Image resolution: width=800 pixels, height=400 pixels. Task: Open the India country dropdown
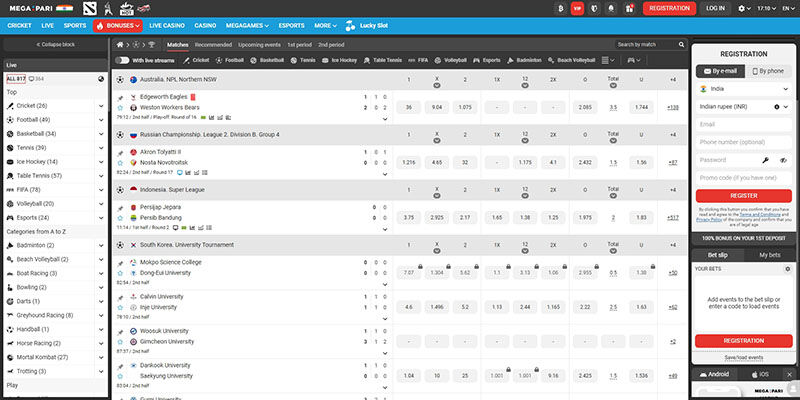coord(743,89)
